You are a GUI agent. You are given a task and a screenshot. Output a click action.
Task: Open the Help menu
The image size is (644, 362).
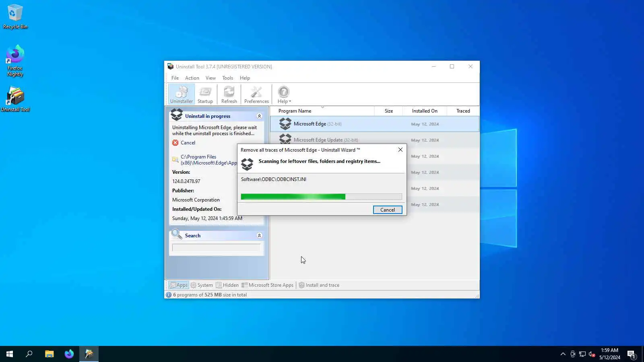(x=245, y=78)
